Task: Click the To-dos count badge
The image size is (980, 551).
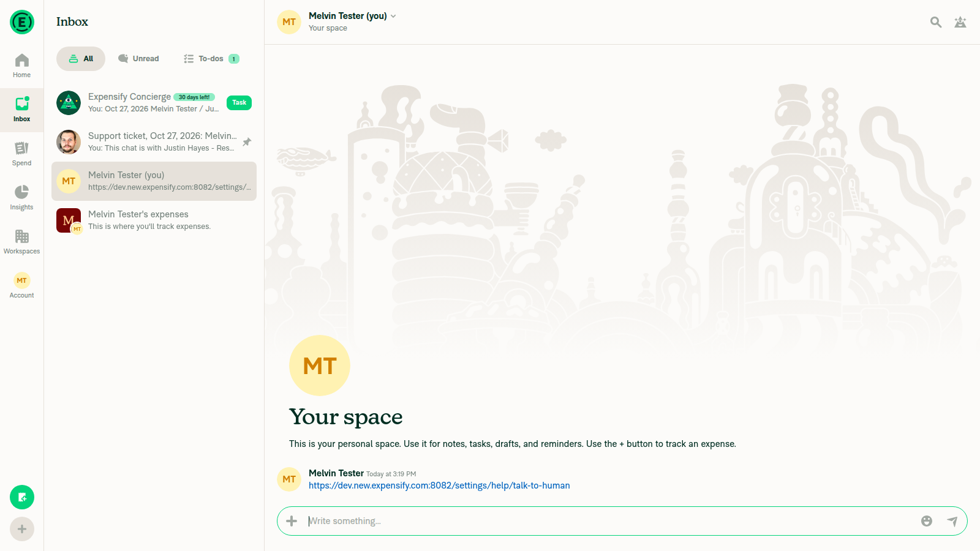Action: [234, 59]
